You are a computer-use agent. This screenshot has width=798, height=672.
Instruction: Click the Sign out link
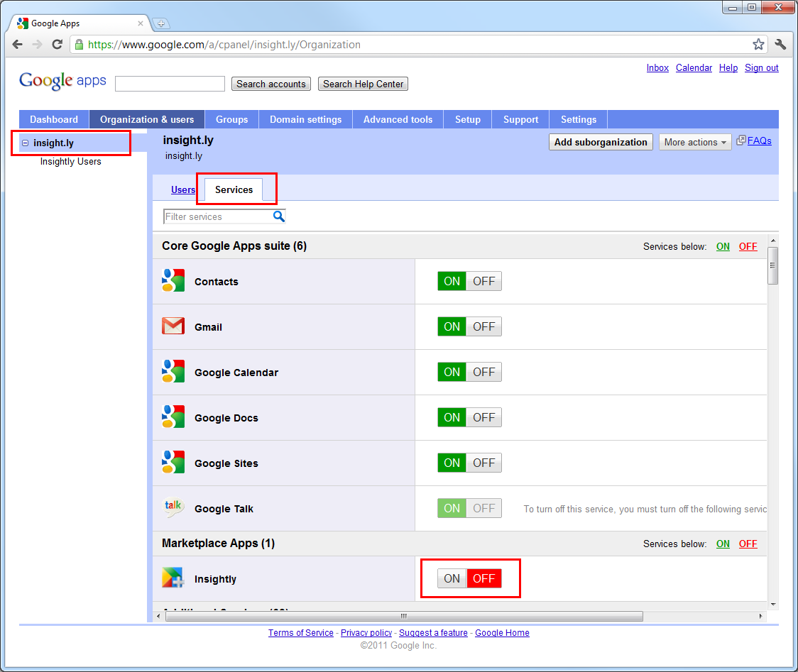click(x=761, y=67)
